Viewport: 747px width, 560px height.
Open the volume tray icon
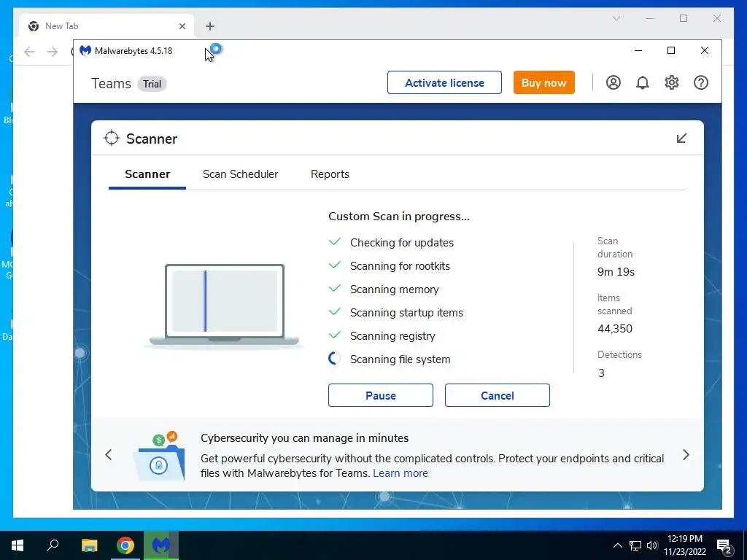point(652,545)
